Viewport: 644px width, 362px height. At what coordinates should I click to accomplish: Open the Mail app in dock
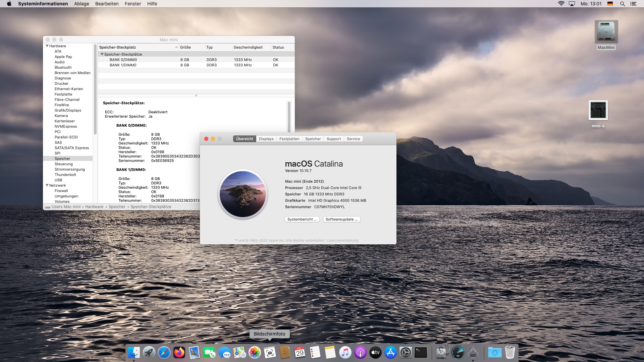(194, 352)
